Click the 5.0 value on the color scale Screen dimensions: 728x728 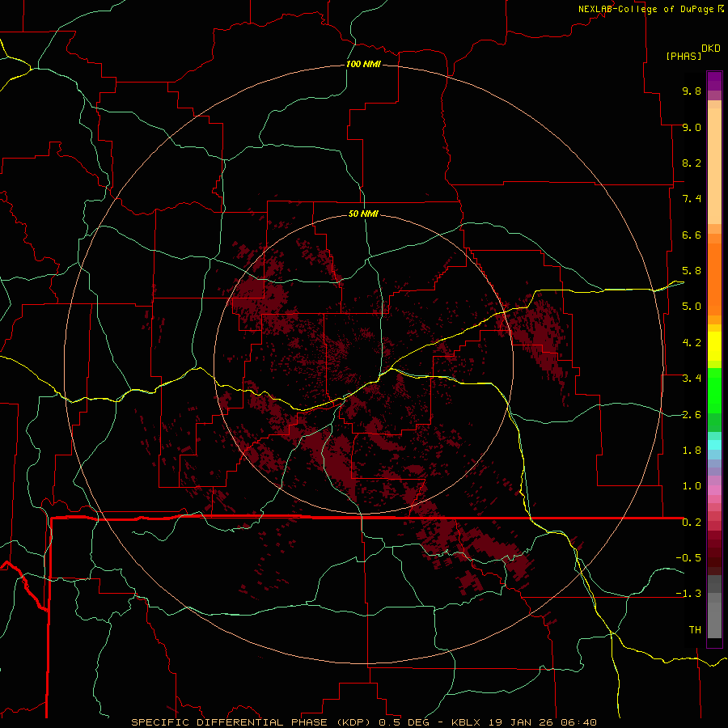click(x=692, y=307)
